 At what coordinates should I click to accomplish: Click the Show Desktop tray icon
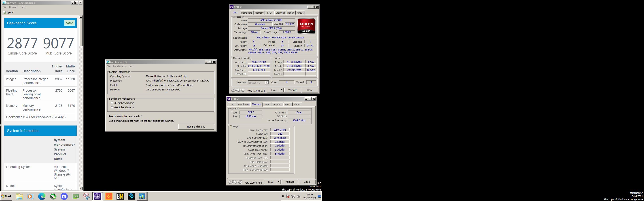pos(319,196)
